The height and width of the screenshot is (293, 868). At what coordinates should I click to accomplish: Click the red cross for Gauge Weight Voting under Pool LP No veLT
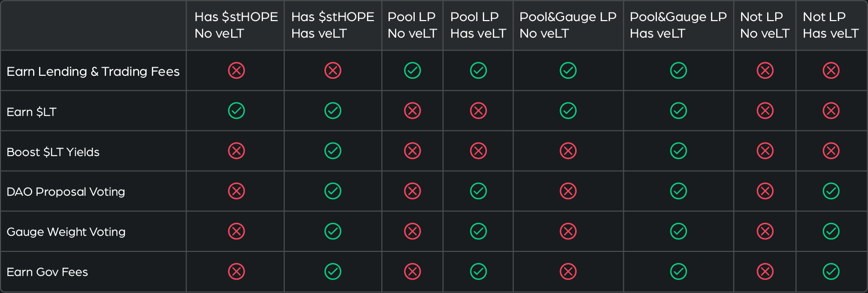coord(413,231)
